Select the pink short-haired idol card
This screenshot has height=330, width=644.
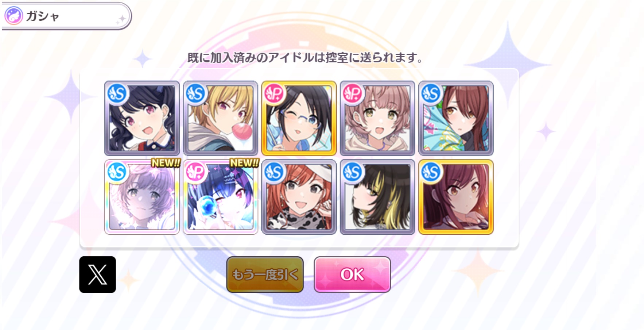pos(377,118)
